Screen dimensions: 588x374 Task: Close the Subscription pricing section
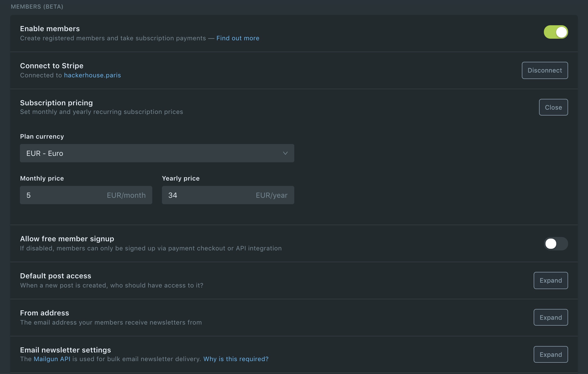[553, 107]
